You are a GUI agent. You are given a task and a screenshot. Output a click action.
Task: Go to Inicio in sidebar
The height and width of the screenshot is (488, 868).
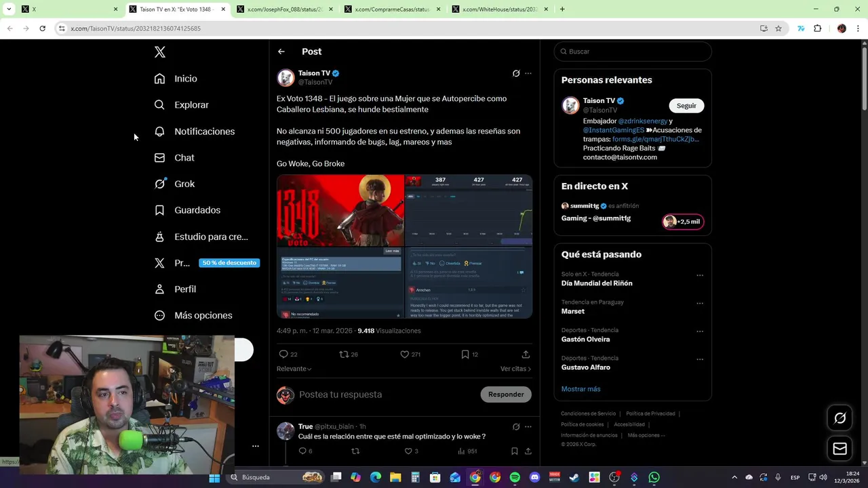coord(176,79)
